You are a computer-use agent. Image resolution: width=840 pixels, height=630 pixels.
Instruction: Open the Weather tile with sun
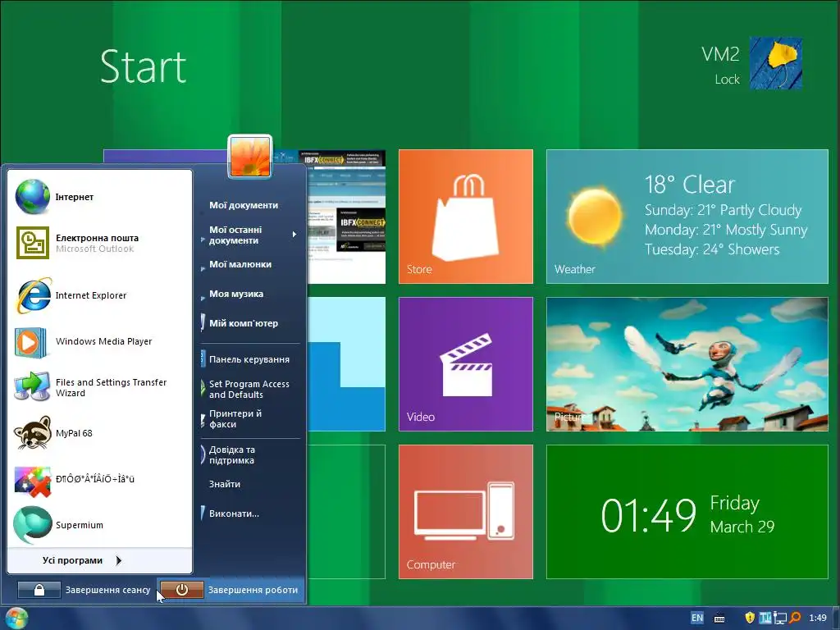pyautogui.click(x=687, y=217)
